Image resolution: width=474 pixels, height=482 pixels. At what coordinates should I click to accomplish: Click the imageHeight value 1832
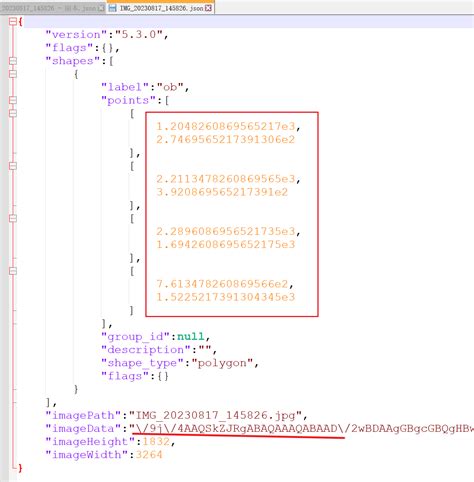pos(156,442)
